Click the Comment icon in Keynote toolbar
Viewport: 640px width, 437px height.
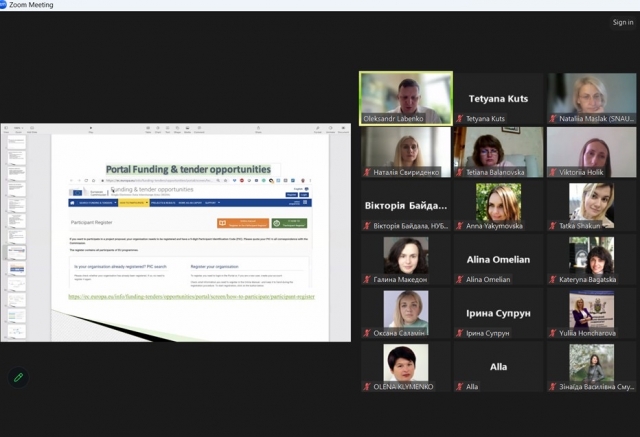199,129
